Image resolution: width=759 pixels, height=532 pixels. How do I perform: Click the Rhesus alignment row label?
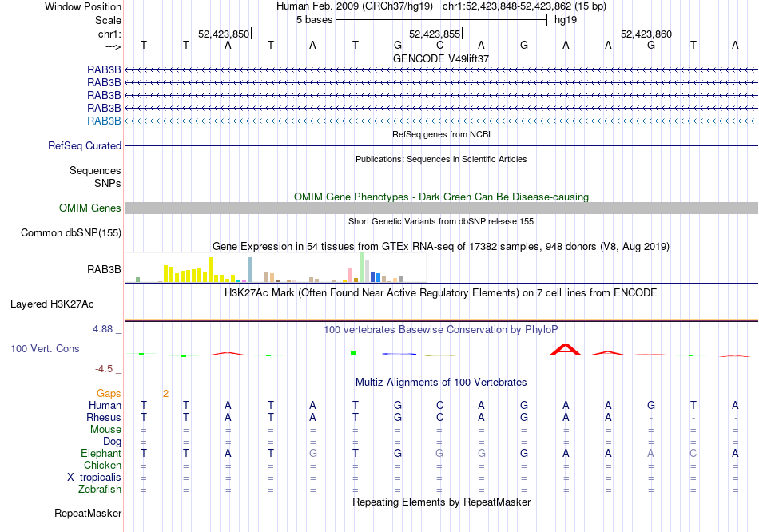click(x=104, y=417)
